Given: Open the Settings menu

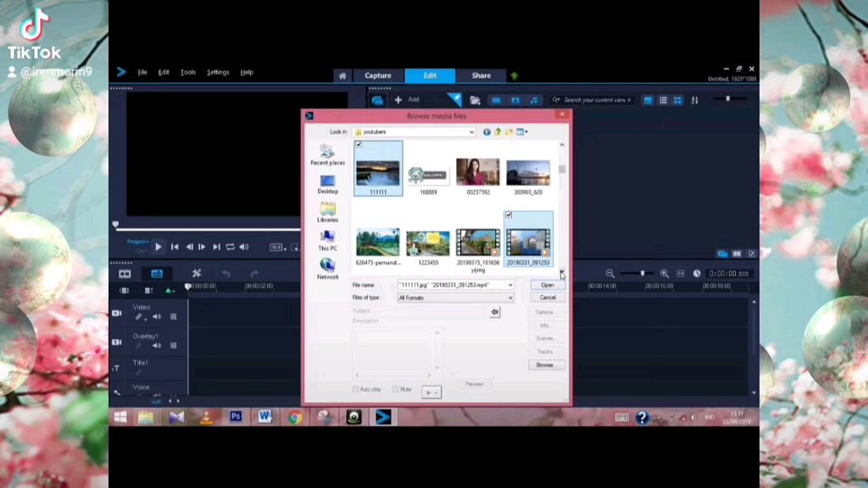Looking at the screenshot, I should 218,73.
